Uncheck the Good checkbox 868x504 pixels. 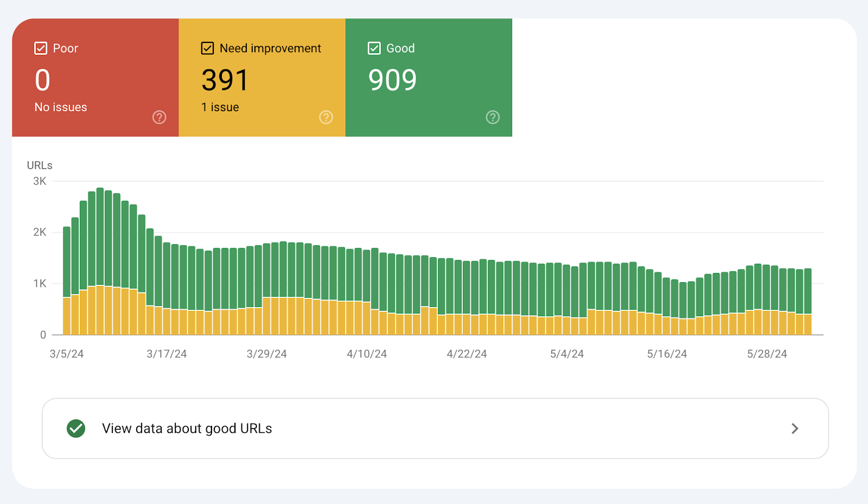coord(374,48)
